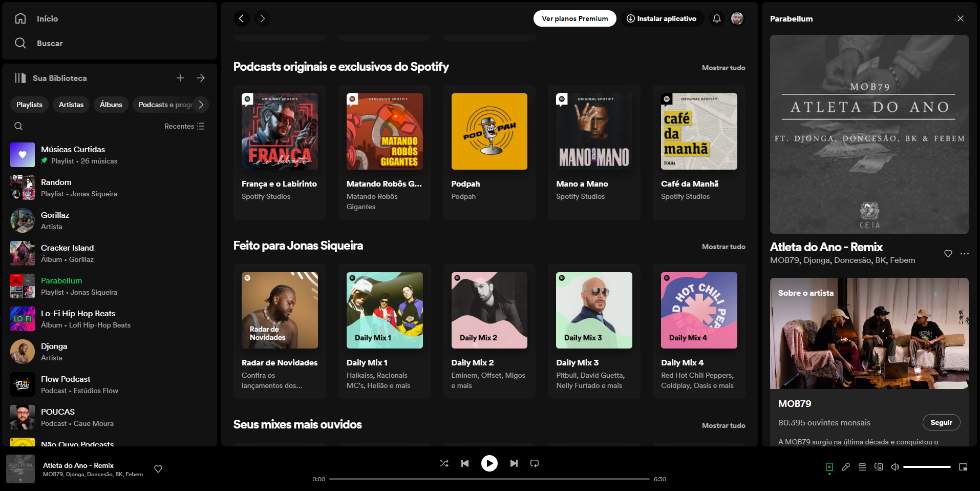980x491 pixels.
Task: Open Flow Podcast in library
Action: [109, 384]
